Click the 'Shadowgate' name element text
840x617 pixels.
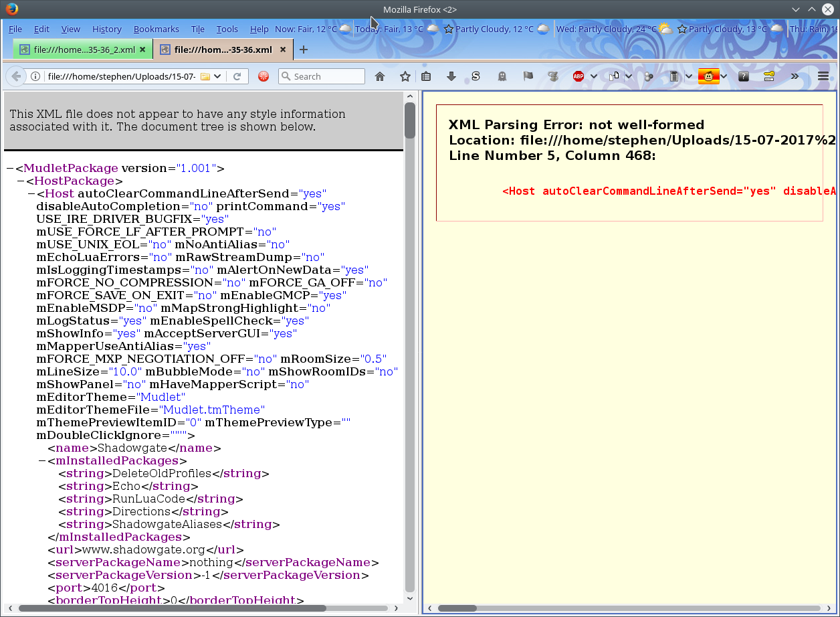(x=132, y=448)
